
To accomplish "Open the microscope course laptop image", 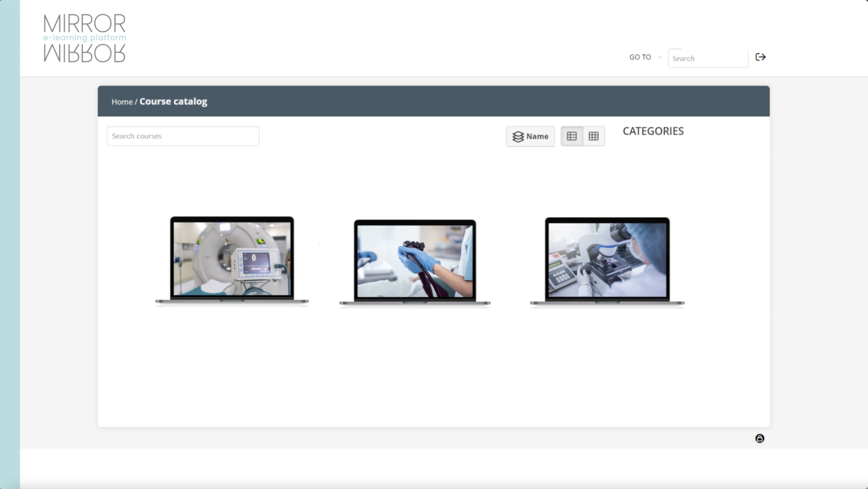I will pos(607,261).
